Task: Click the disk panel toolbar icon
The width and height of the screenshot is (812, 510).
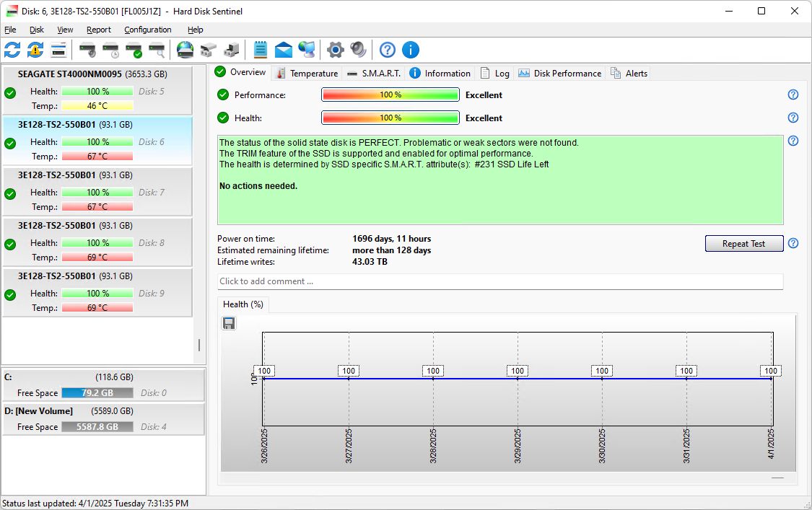Action: point(58,50)
